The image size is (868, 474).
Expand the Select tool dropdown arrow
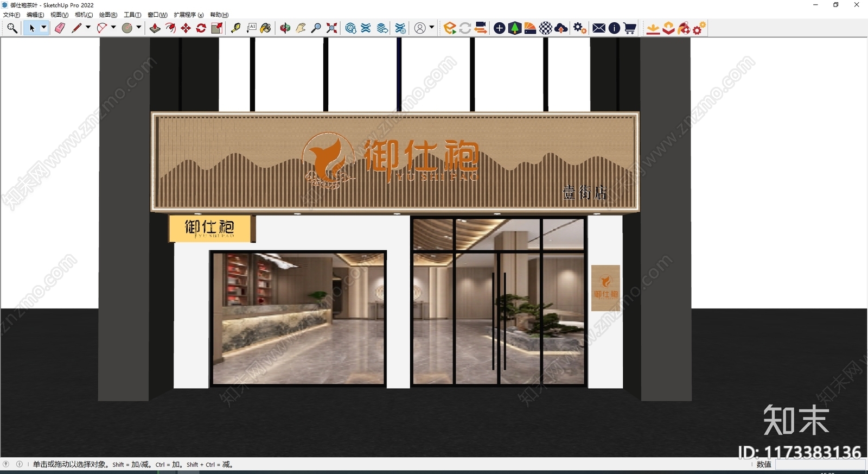point(44,28)
